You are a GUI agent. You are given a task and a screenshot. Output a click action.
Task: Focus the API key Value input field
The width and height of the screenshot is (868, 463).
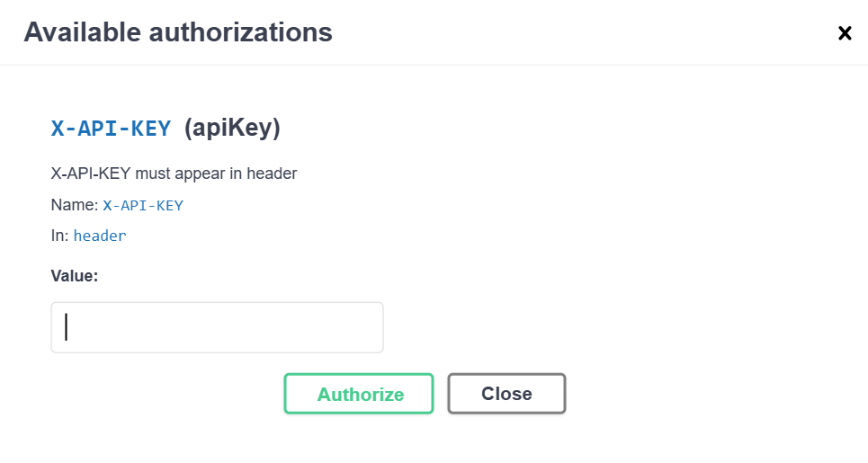217,327
